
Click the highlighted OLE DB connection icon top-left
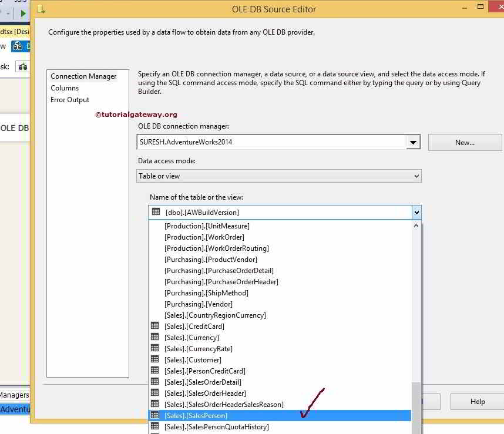19,46
